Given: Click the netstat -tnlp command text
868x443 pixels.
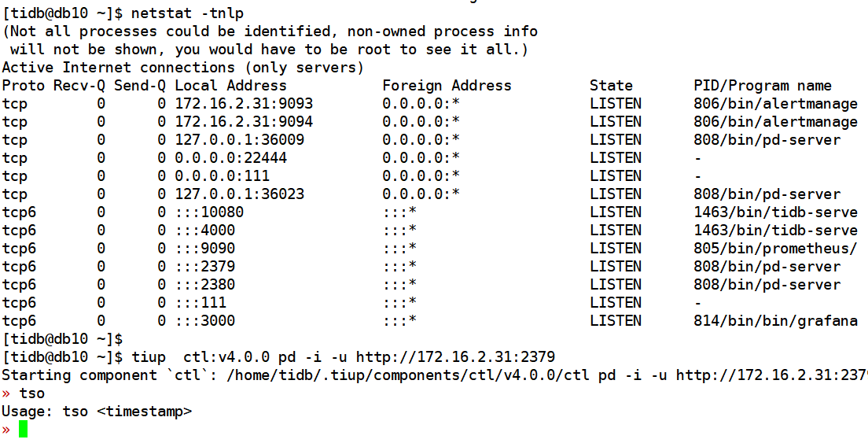Looking at the screenshot, I should [x=187, y=13].
